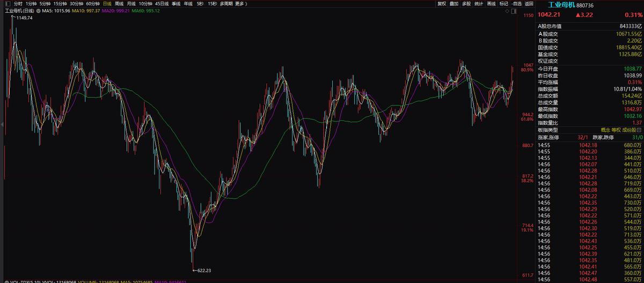The height and width of the screenshot is (283, 644).
Task: Click the 跌家,跌停 value 31/0
Action: 636,137
